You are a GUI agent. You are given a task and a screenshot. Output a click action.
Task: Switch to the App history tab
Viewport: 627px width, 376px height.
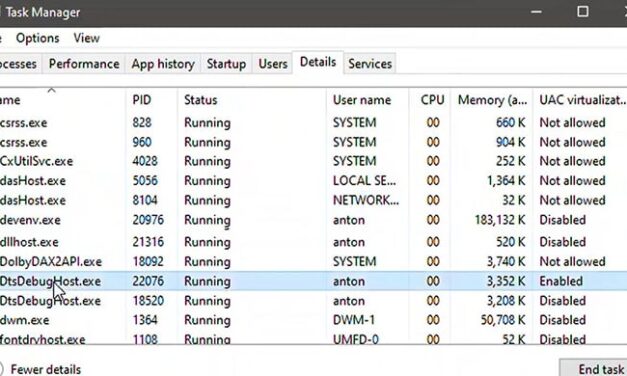(x=163, y=64)
